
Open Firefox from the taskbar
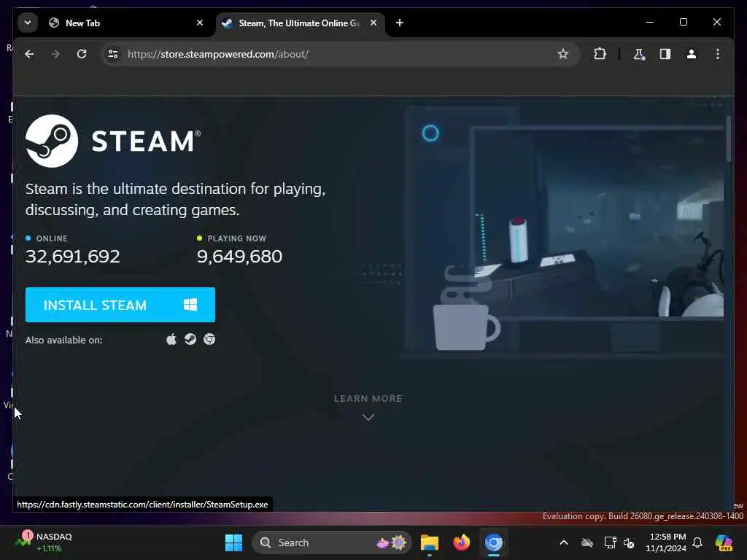pyautogui.click(x=461, y=542)
